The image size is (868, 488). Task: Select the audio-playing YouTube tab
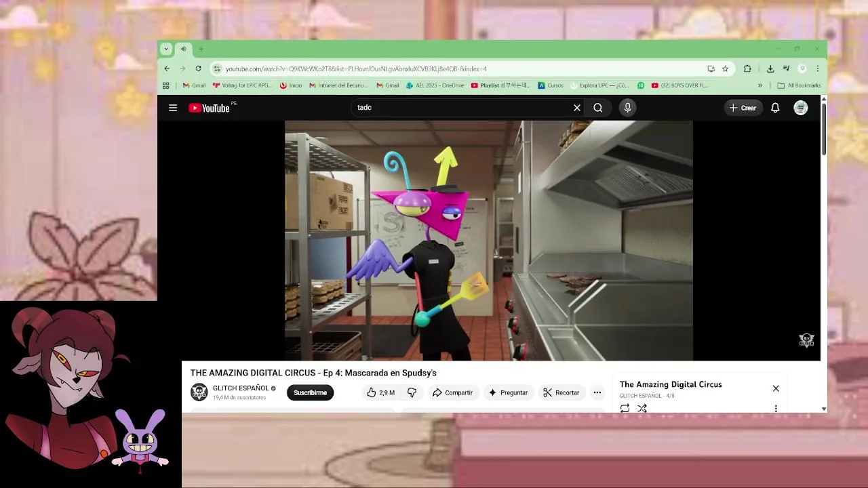click(183, 49)
